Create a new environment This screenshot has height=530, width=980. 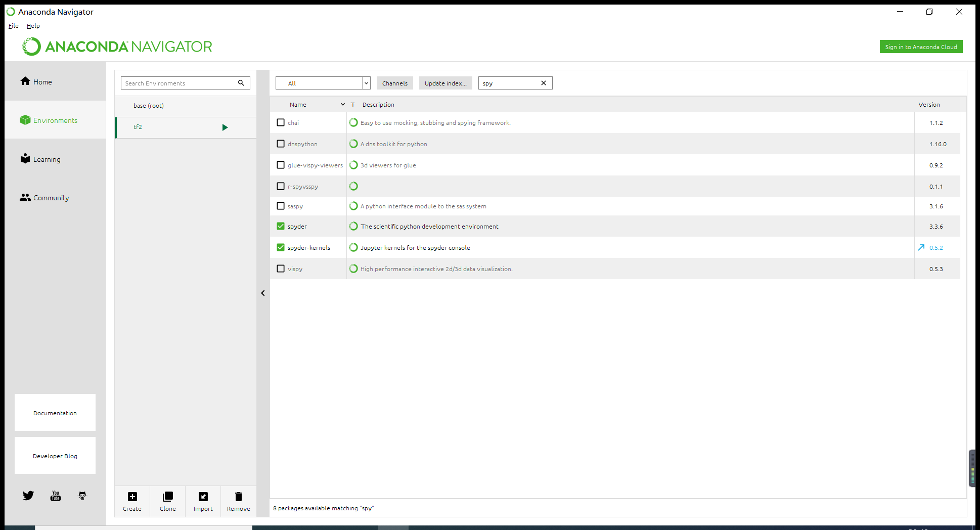click(132, 501)
